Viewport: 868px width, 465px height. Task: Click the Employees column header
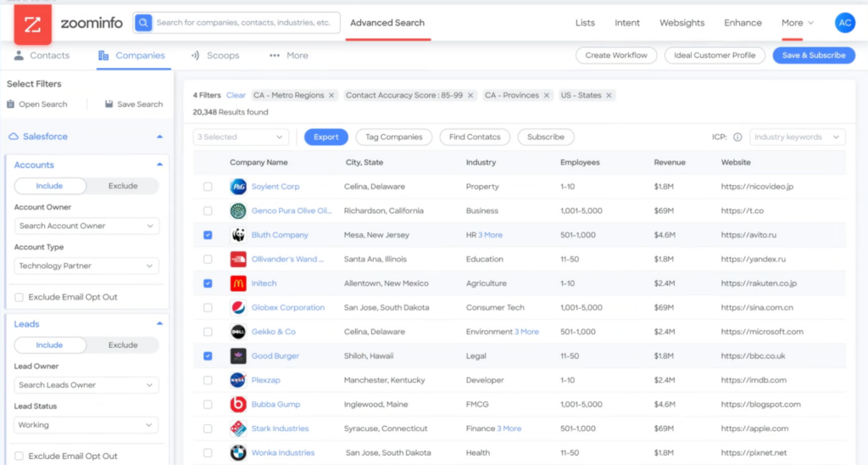click(580, 162)
